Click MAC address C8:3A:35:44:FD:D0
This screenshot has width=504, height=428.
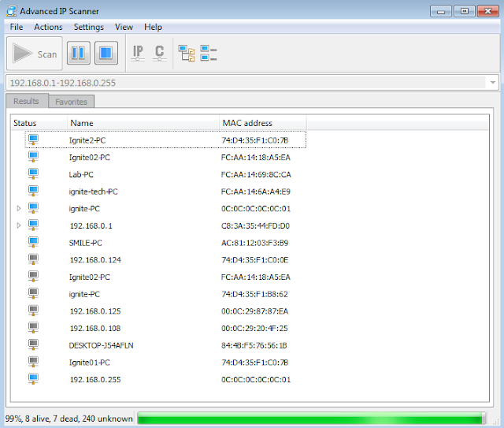[x=255, y=225]
